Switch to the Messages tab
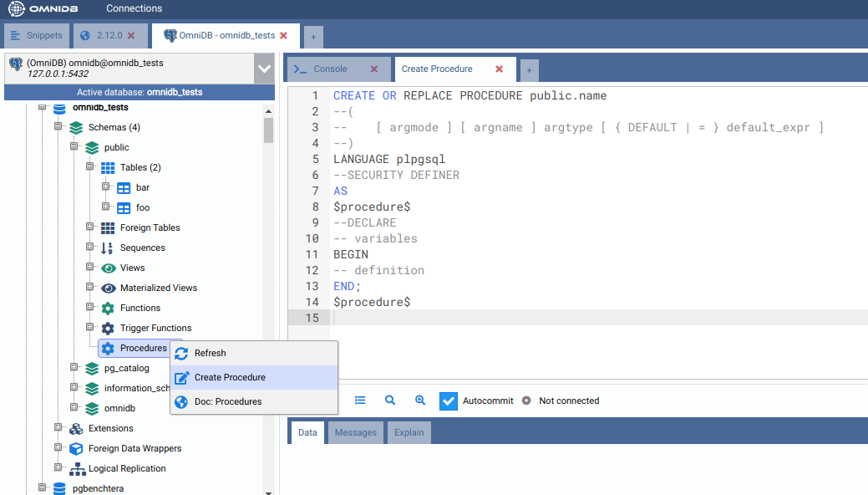This screenshot has height=495, width=868. [x=355, y=432]
